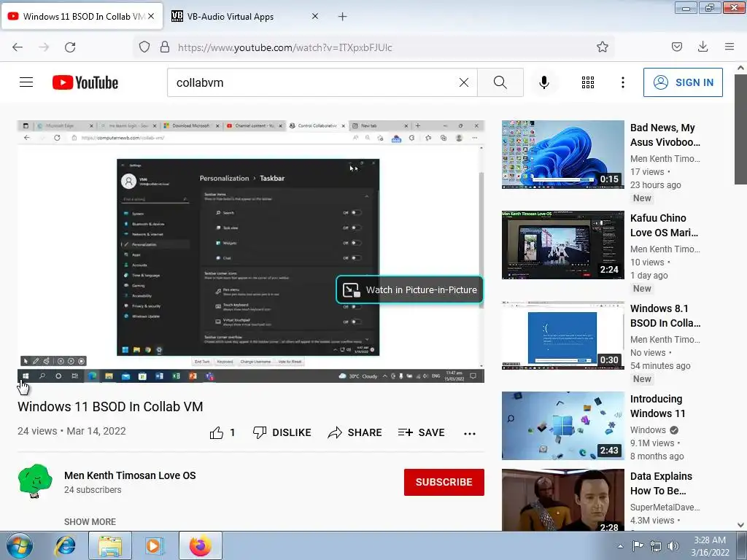Image resolution: width=747 pixels, height=560 pixels.
Task: Reload the current YouTube page
Action: click(x=70, y=47)
